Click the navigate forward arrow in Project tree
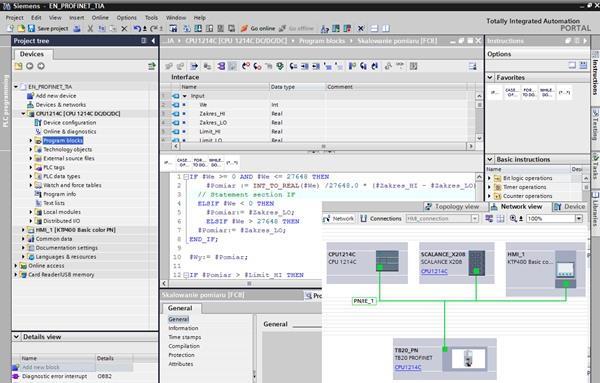Screen dimensions: 600x383 click(41, 66)
